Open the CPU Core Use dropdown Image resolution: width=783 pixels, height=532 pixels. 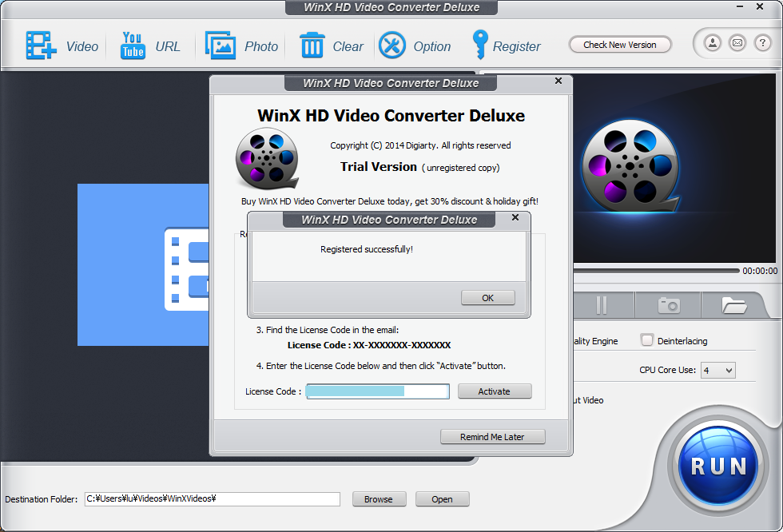pyautogui.click(x=718, y=371)
